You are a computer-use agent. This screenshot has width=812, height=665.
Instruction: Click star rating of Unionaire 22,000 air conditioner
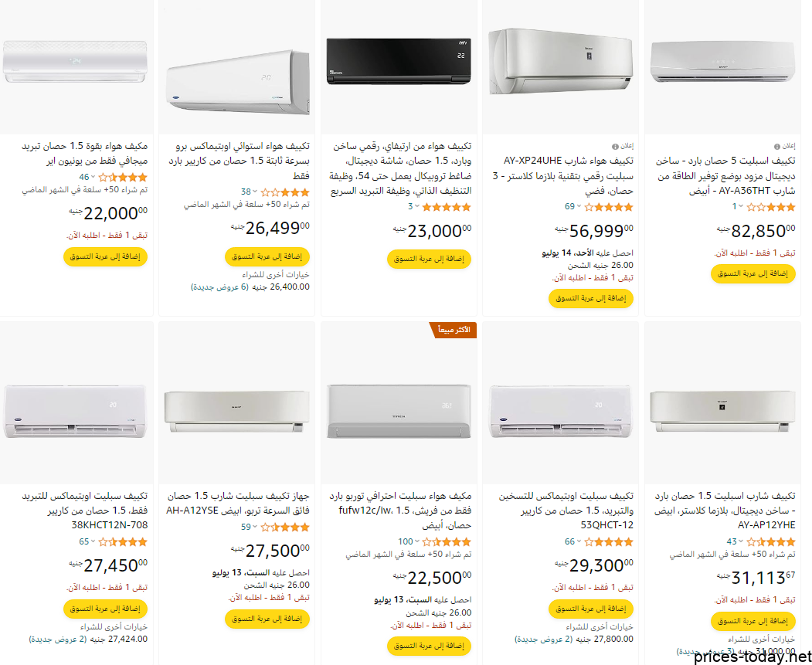(123, 177)
